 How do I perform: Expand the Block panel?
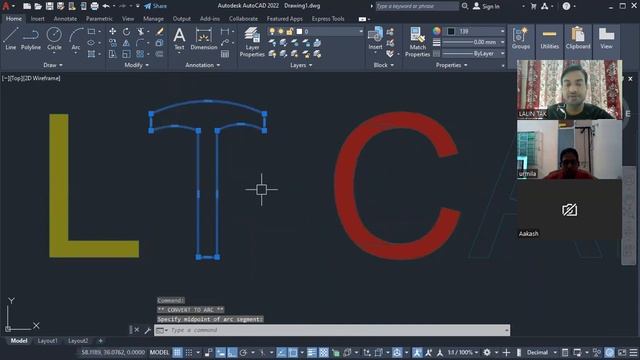384,65
